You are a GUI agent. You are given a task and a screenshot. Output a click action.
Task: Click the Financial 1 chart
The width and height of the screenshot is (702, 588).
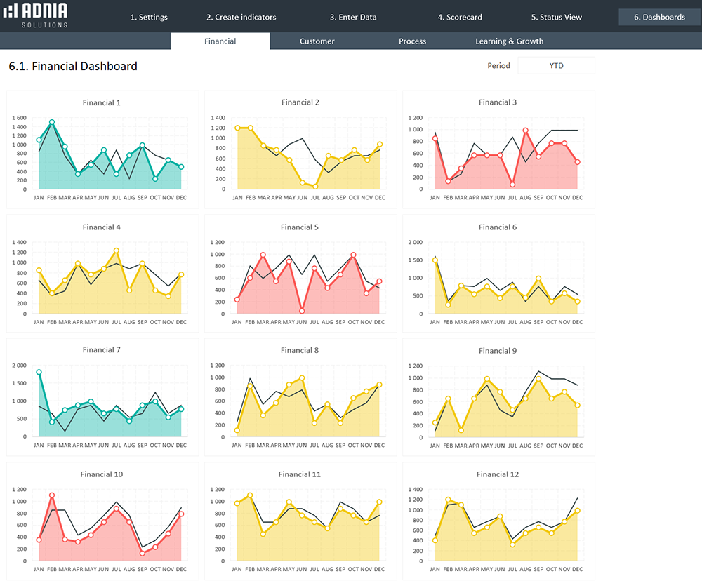(x=102, y=154)
